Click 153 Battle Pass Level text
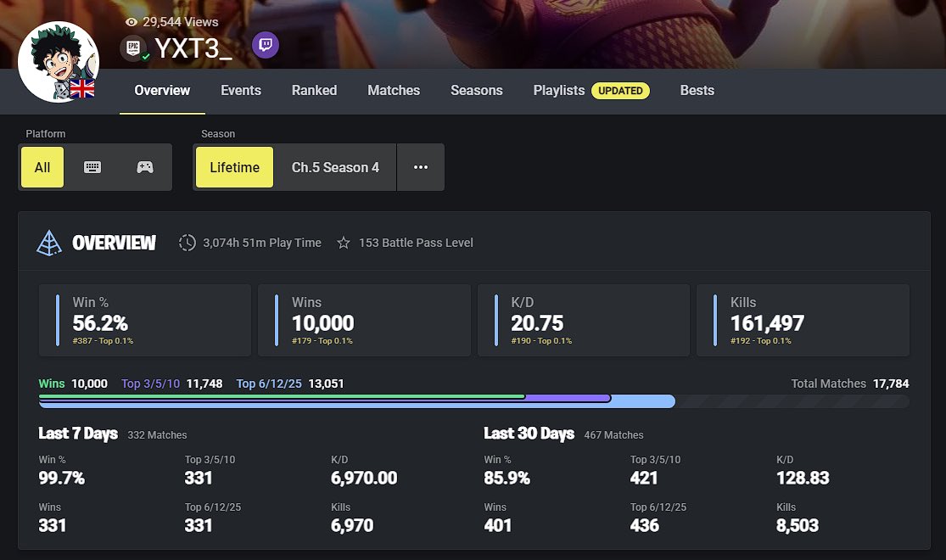This screenshot has width=946, height=560. 416,243
